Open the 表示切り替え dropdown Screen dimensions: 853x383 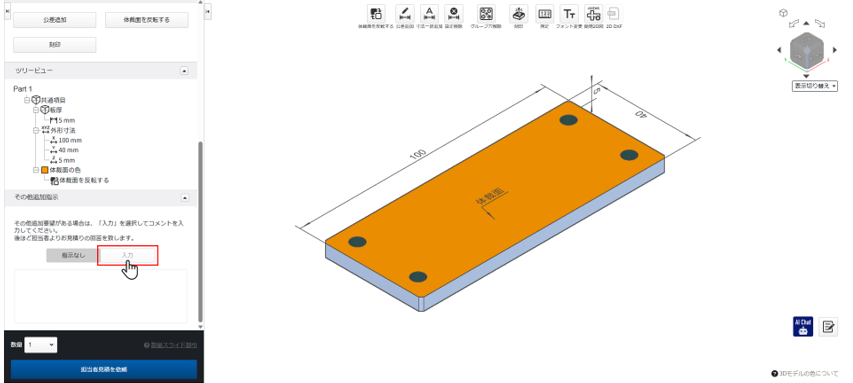(814, 86)
